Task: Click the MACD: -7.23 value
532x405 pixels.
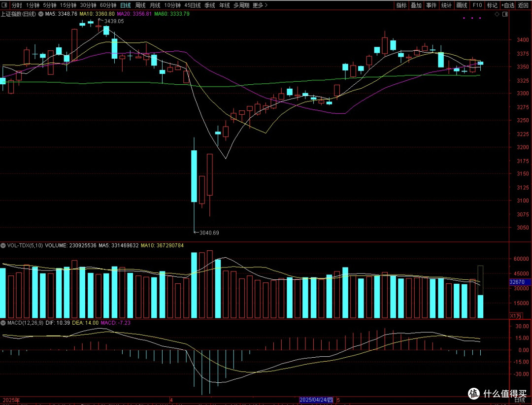Action: 115,323
